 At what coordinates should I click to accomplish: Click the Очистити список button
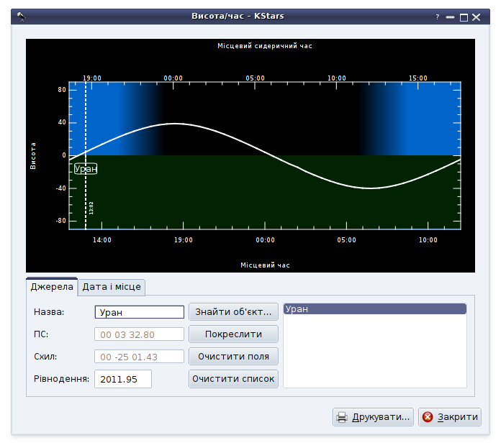click(233, 379)
